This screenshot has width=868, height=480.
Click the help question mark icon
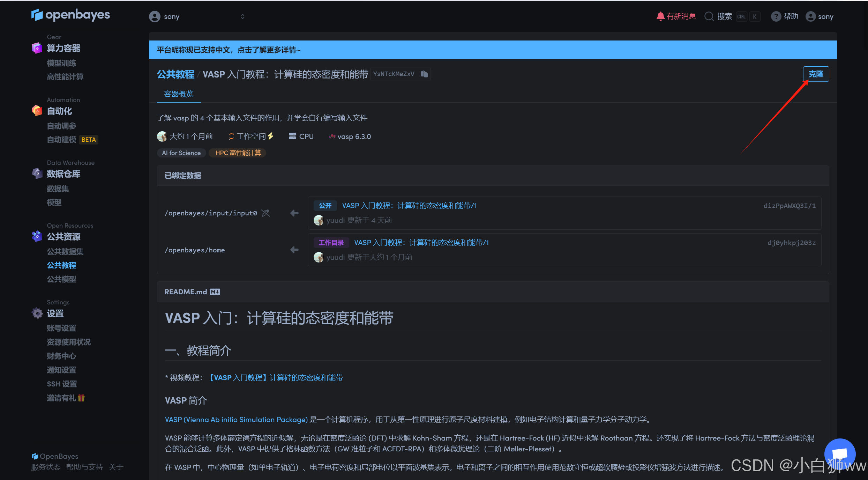click(776, 16)
